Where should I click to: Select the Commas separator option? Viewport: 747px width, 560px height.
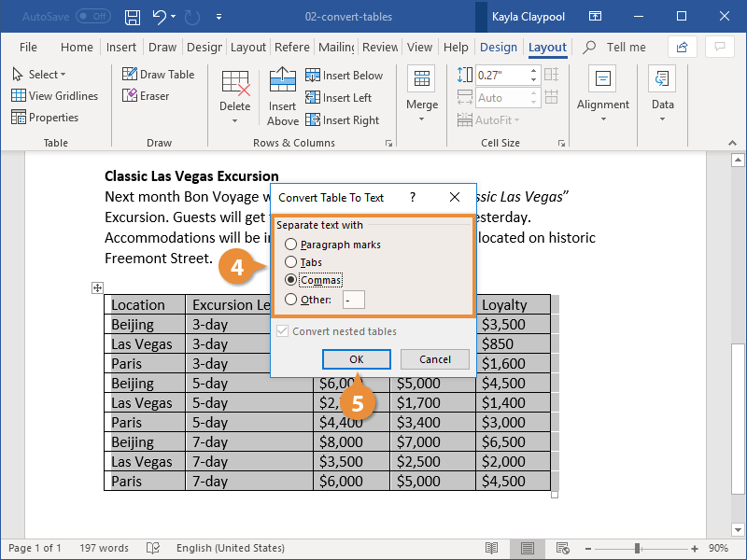pyautogui.click(x=290, y=280)
